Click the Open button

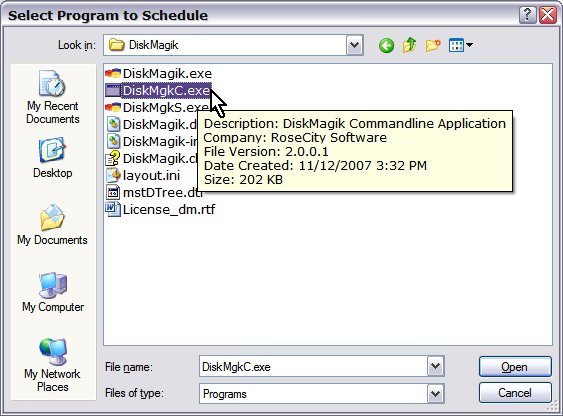pyautogui.click(x=515, y=367)
